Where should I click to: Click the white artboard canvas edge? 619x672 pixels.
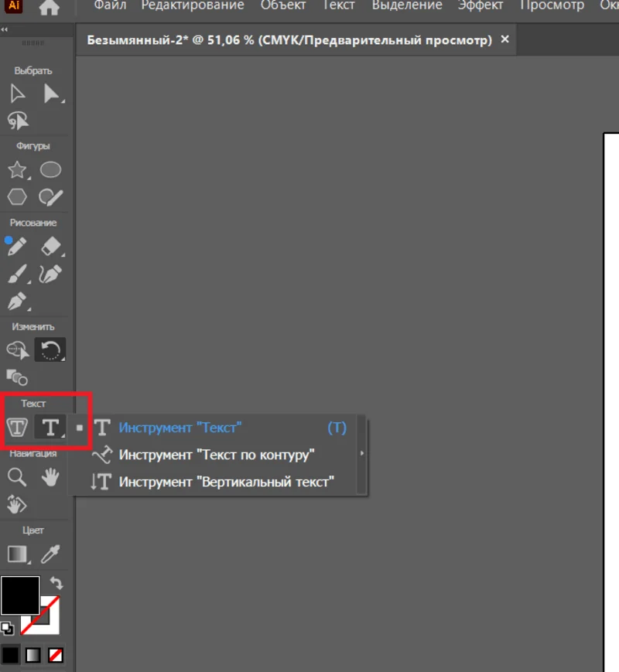point(611,402)
